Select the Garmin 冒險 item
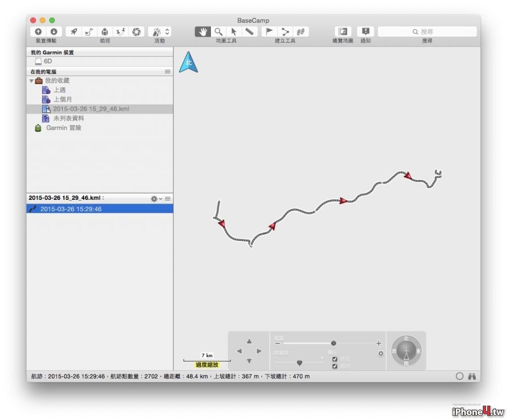The width and height of the screenshot is (507, 420). [63, 128]
